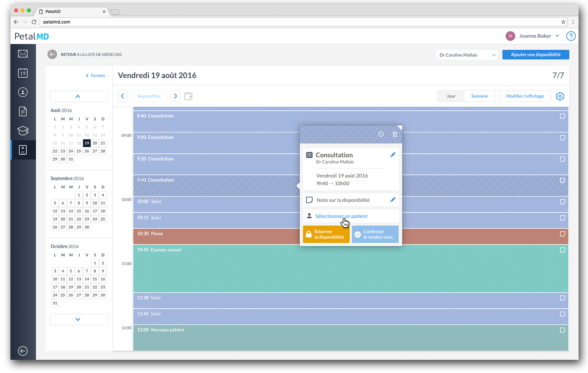Open the calendar icon in left sidebar
Image resolution: width=588 pixels, height=373 pixels.
coord(23,73)
